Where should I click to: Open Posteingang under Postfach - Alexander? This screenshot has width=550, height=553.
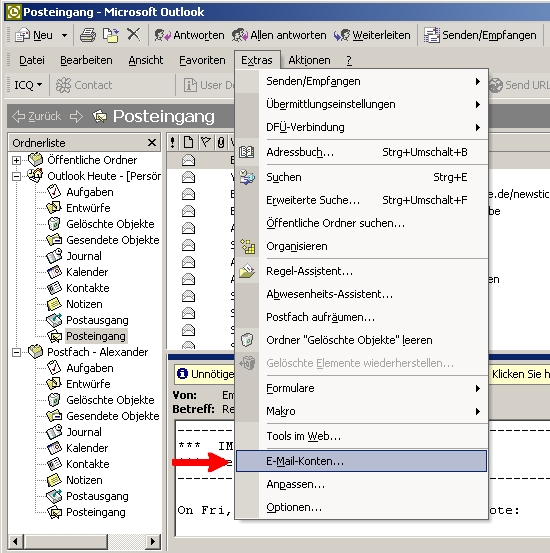tap(96, 512)
